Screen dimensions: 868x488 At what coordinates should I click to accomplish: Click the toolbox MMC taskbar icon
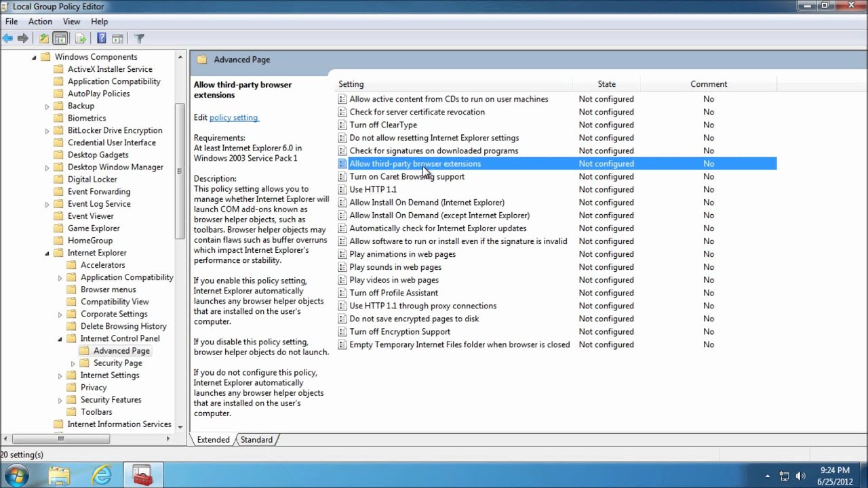point(142,475)
